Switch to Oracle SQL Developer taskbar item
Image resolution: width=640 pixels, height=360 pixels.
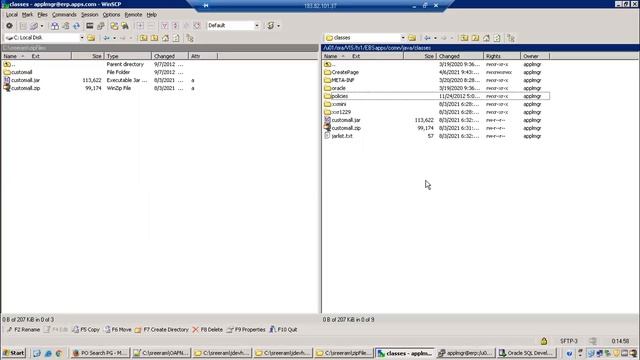tap(526, 353)
